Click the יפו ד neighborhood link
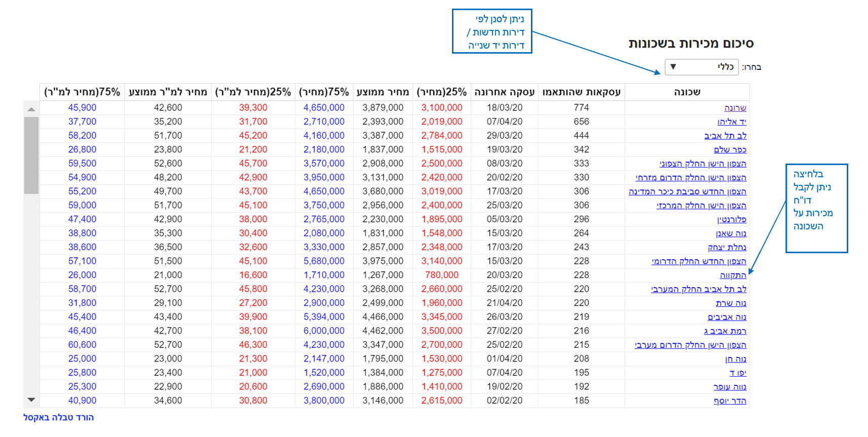868x437 pixels. [737, 373]
